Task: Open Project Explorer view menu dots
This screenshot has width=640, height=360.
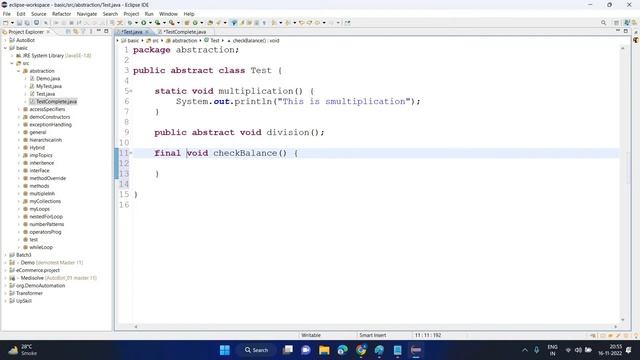Action: [x=91, y=31]
